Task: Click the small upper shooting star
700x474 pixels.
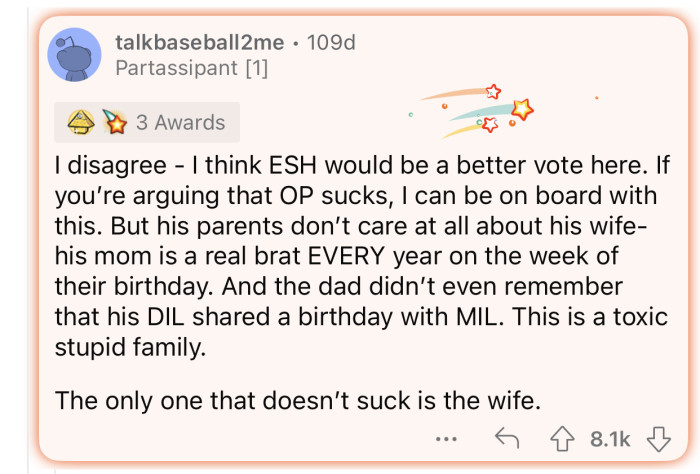Action: point(491,91)
